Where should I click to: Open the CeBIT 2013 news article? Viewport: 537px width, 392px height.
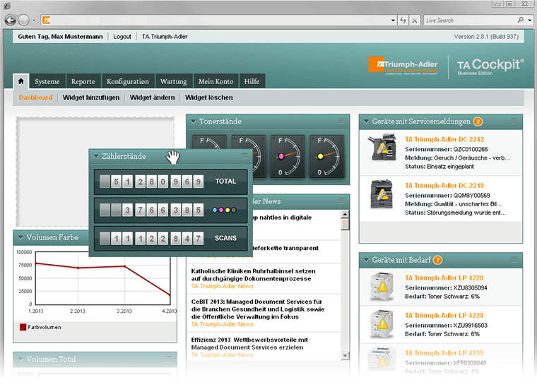(x=258, y=309)
